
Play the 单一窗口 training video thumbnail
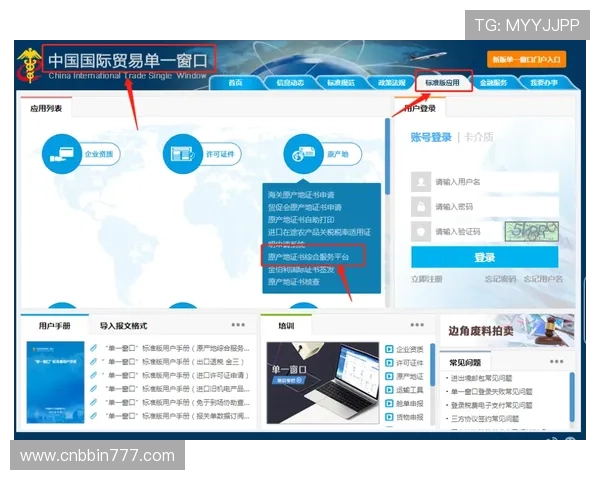(x=323, y=383)
